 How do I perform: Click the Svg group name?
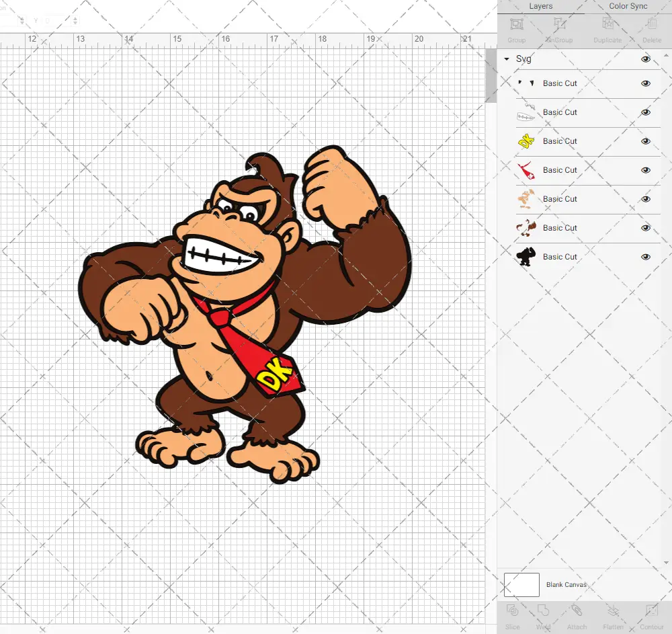[x=523, y=58]
